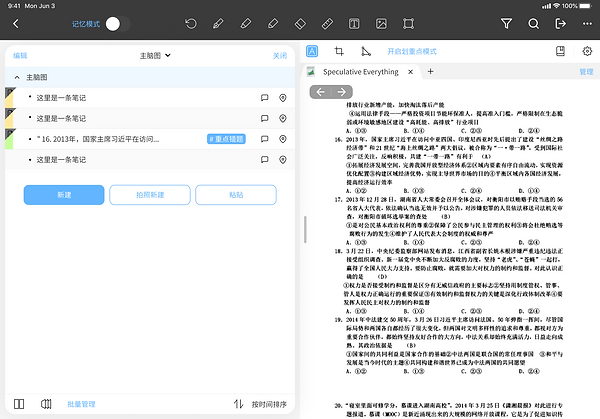Click the yellow color tag of second note
Image resolution: width=600 pixels, height=419 pixels.
coord(9,118)
